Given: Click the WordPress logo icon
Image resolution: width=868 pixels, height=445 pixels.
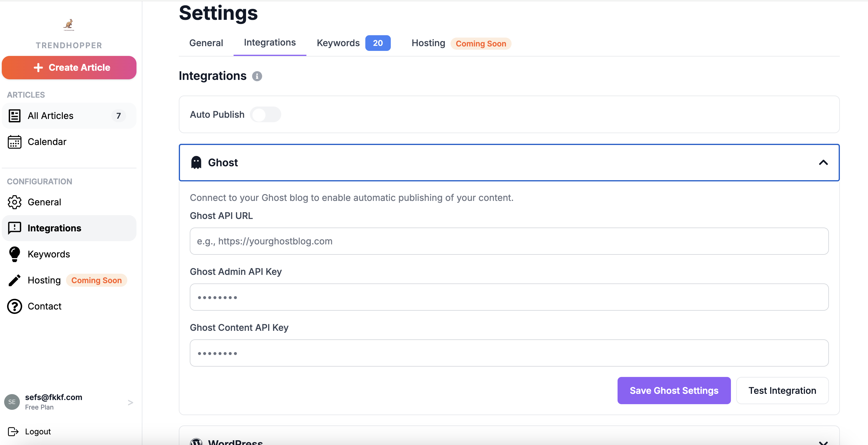Looking at the screenshot, I should click(196, 442).
